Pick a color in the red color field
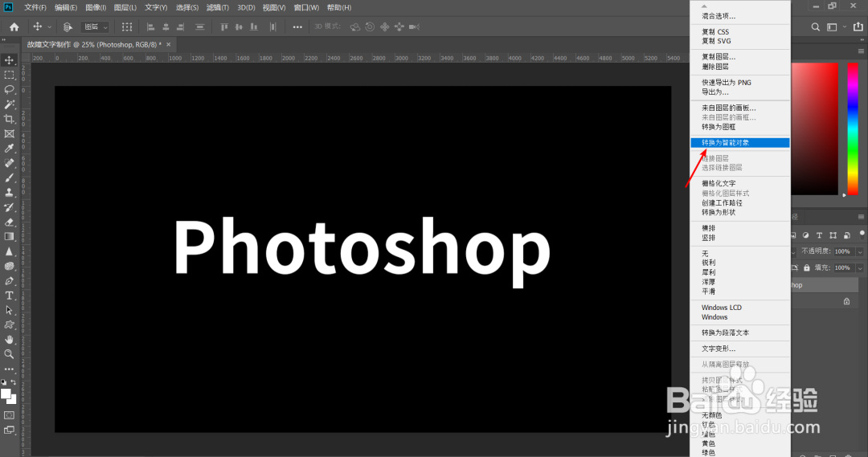 tap(814, 129)
